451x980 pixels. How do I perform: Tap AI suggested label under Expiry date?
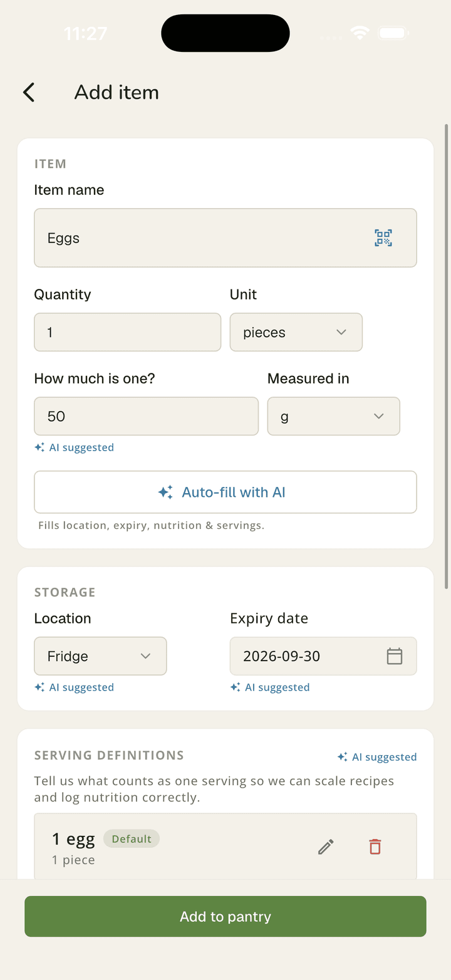270,687
